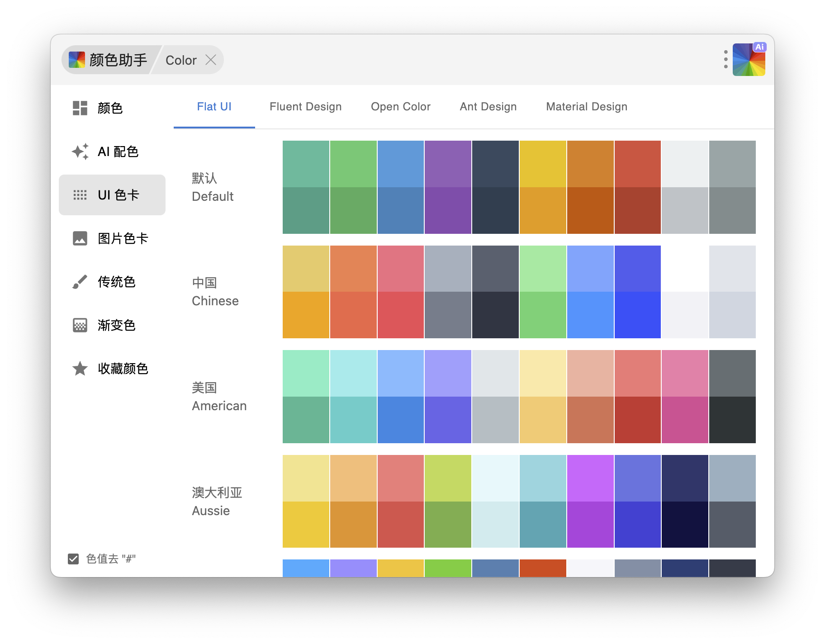Click the 传统色 brush icon

click(80, 282)
